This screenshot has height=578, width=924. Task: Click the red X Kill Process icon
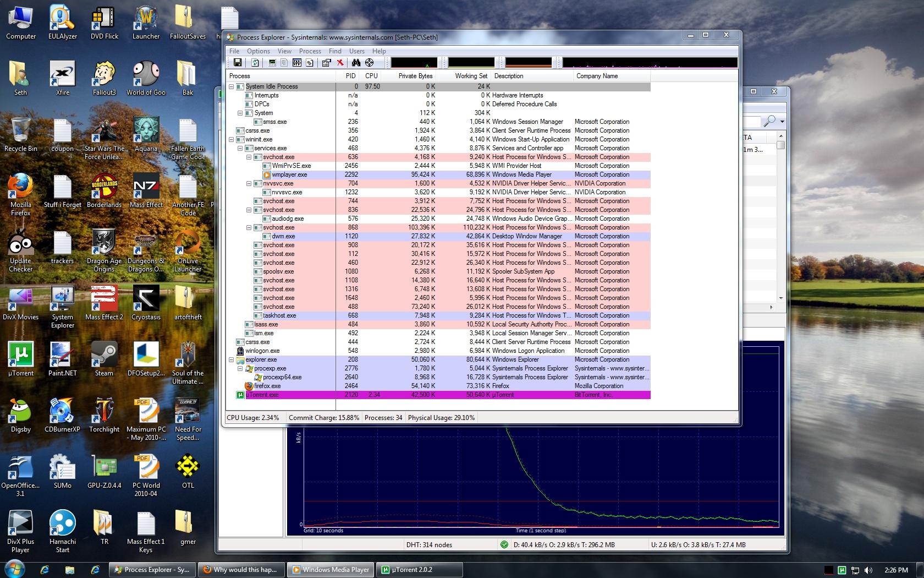click(340, 63)
